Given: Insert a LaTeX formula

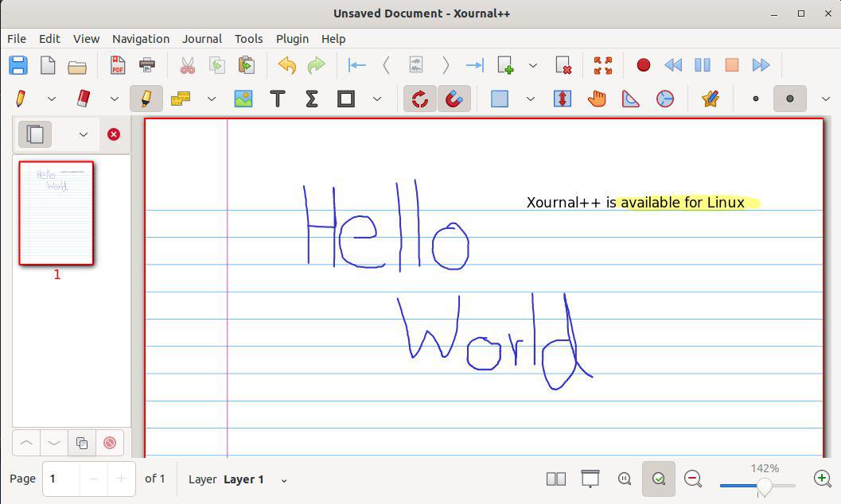Looking at the screenshot, I should tap(312, 99).
